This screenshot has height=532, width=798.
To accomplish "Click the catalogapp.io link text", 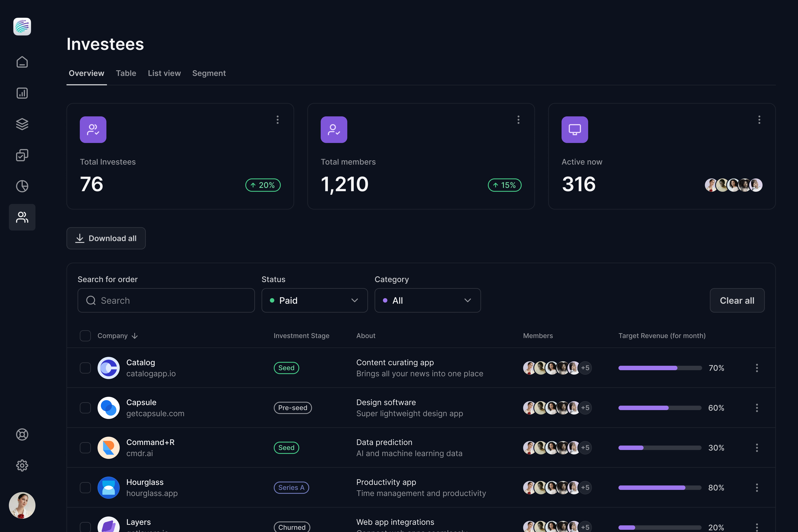I will pyautogui.click(x=151, y=374).
